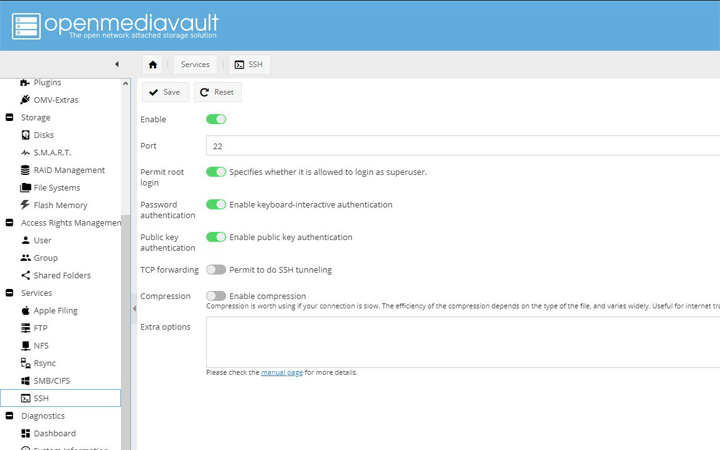Click the checkmark icon on Save
Viewport: 720px width, 450px height.
[x=153, y=92]
